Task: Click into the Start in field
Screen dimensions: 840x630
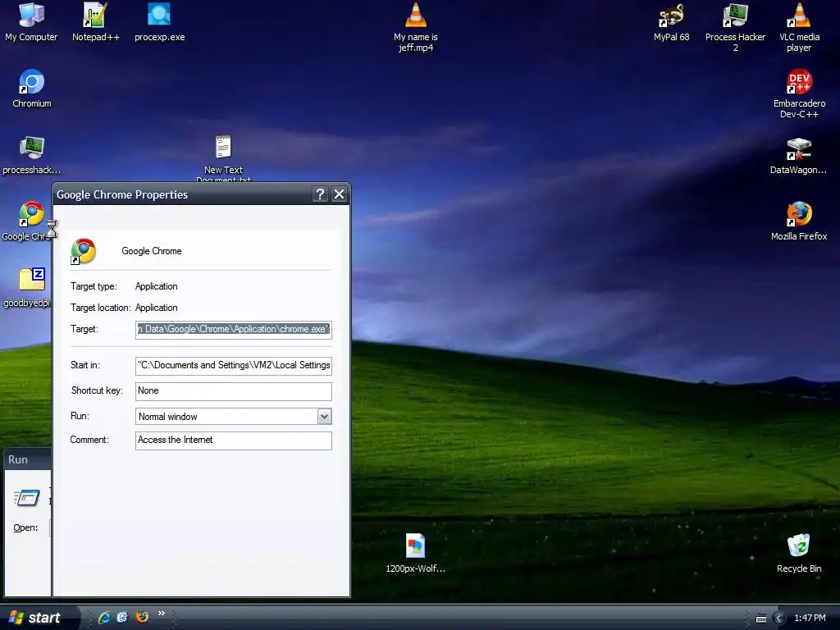Action: pyautogui.click(x=234, y=365)
